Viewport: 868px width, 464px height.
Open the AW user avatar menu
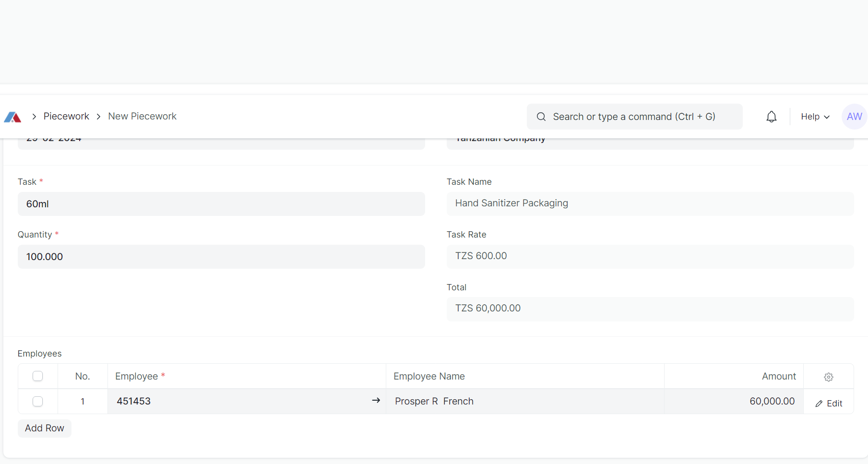coord(854,117)
